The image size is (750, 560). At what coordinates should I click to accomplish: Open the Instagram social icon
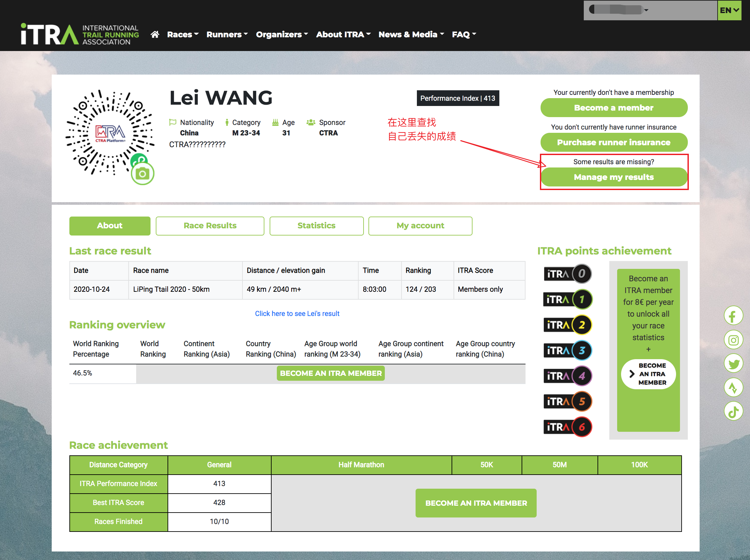[733, 340]
